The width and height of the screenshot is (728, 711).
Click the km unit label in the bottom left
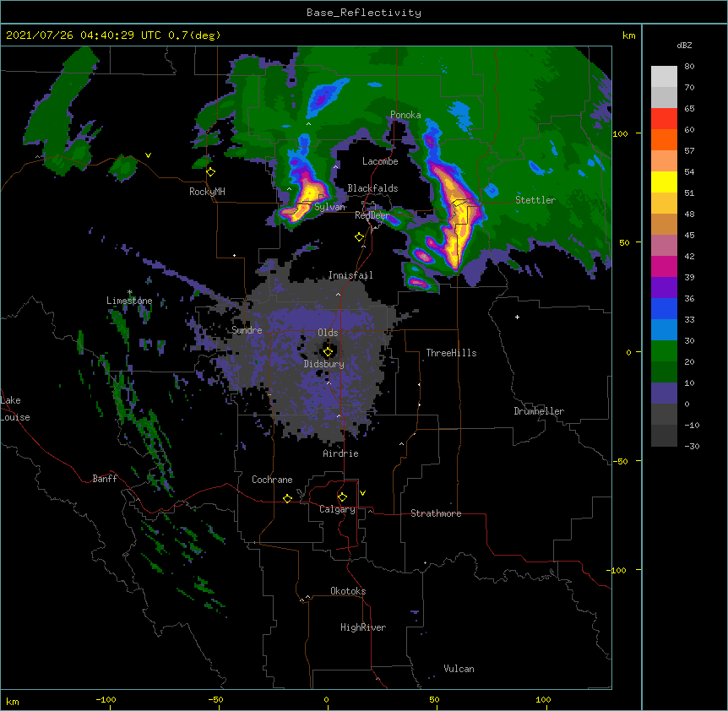(13, 702)
